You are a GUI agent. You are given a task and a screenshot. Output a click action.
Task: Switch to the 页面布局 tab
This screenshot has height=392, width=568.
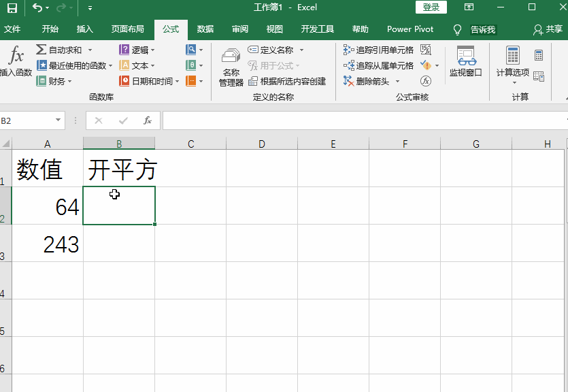tap(127, 29)
